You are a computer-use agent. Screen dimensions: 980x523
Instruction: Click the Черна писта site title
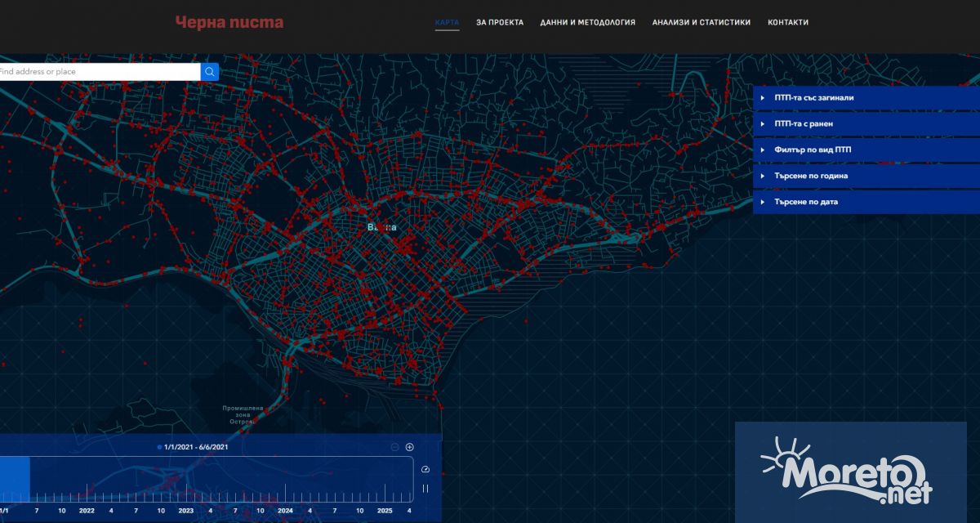coord(229,23)
